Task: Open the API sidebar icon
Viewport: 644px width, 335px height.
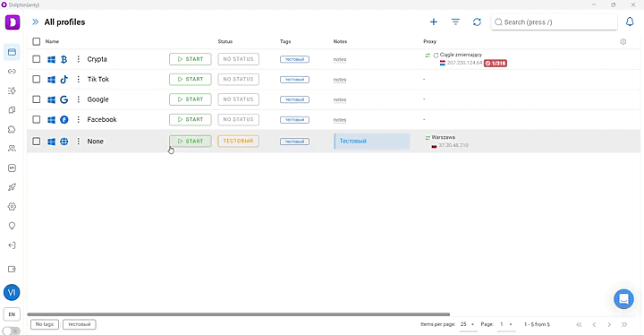Action: pyautogui.click(x=12, y=167)
